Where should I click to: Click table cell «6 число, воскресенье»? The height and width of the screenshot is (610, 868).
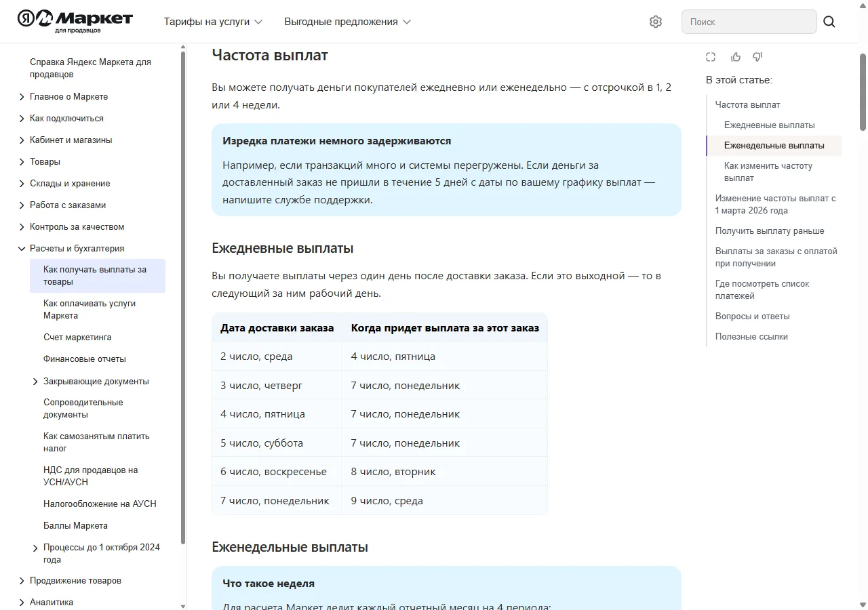tap(277, 472)
